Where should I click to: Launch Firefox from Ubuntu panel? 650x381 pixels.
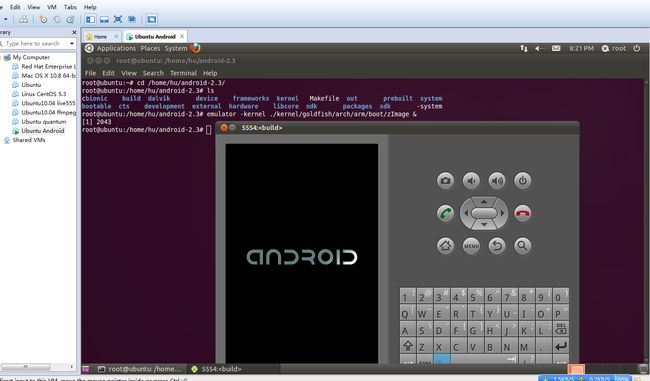pos(195,48)
